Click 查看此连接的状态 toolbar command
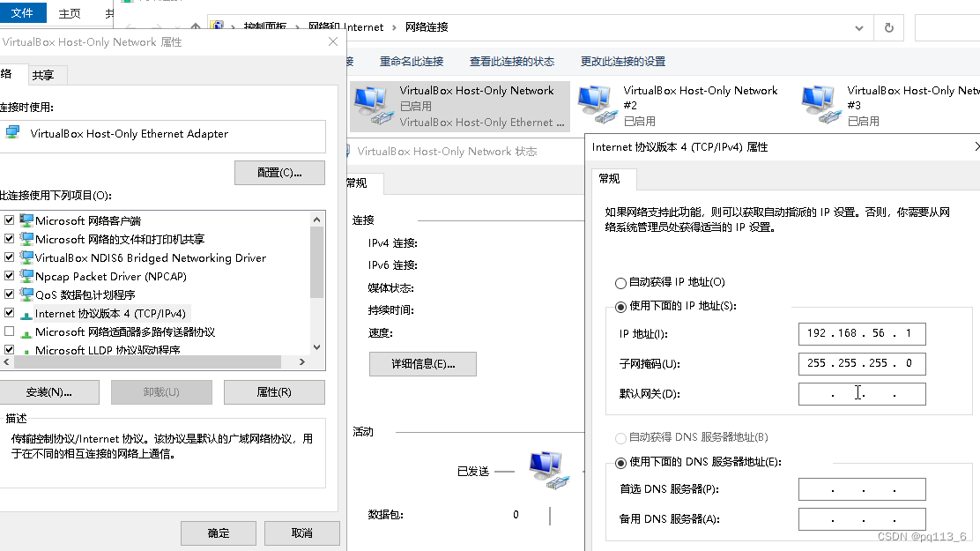The image size is (980, 551). pyautogui.click(x=512, y=62)
